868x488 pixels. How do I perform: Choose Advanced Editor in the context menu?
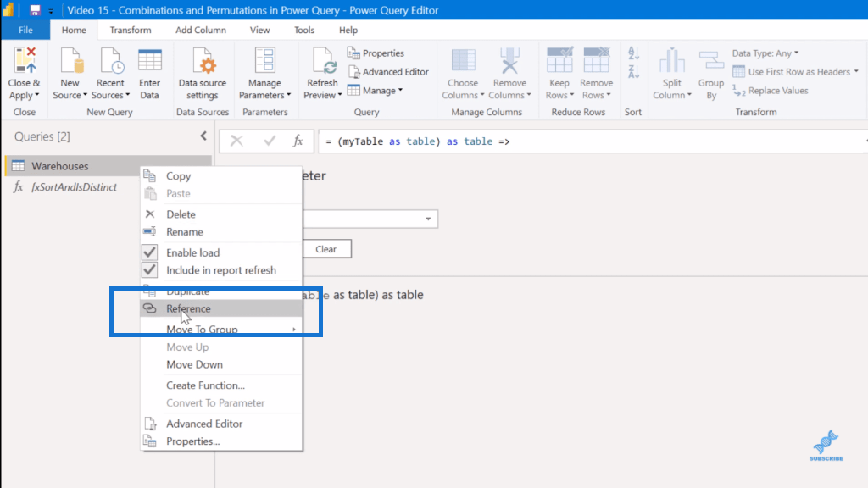coord(221,424)
